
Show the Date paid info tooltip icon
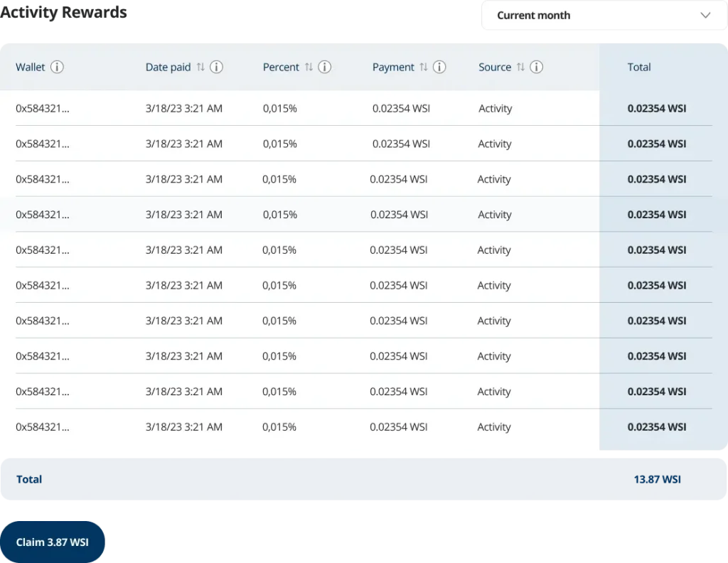tap(216, 67)
